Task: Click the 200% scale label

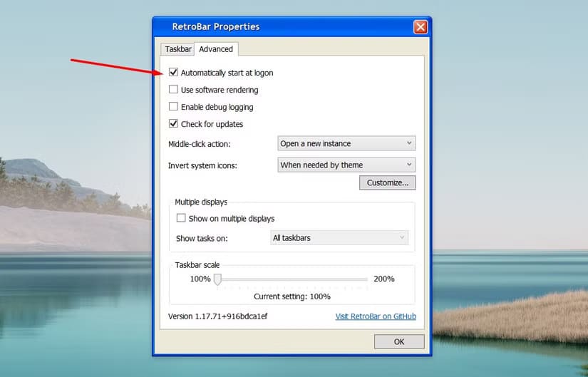Action: tap(384, 279)
